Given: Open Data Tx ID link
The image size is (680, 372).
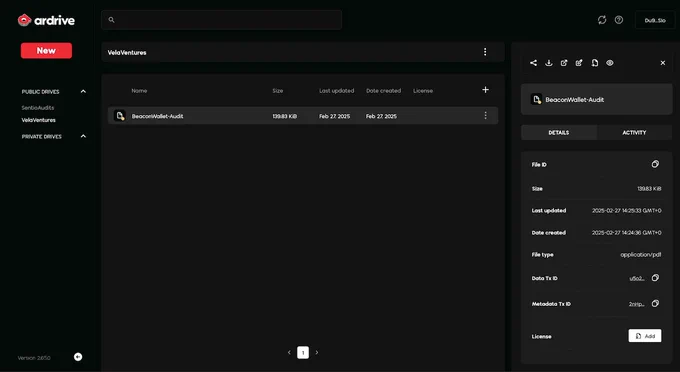Looking at the screenshot, I should tap(637, 278).
